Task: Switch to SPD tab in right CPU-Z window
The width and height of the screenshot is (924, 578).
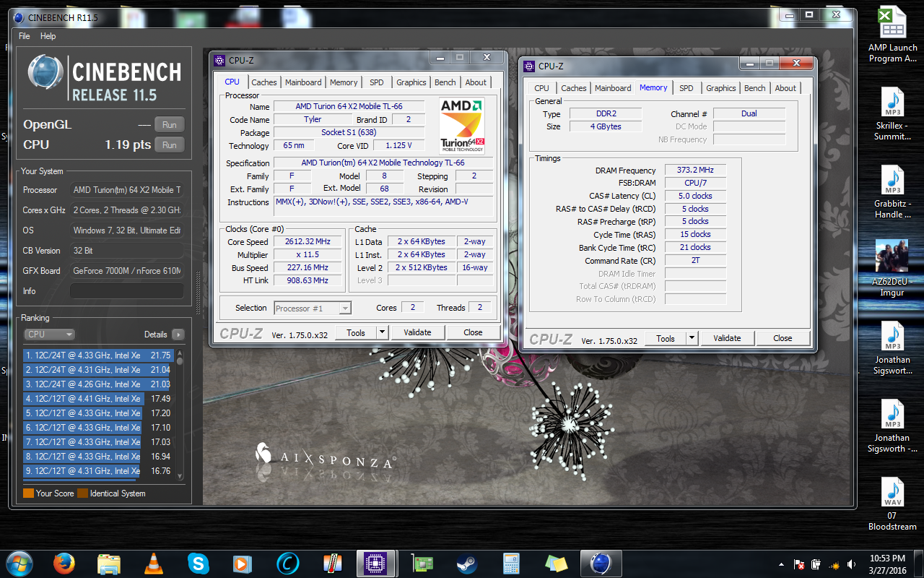Action: pos(687,88)
